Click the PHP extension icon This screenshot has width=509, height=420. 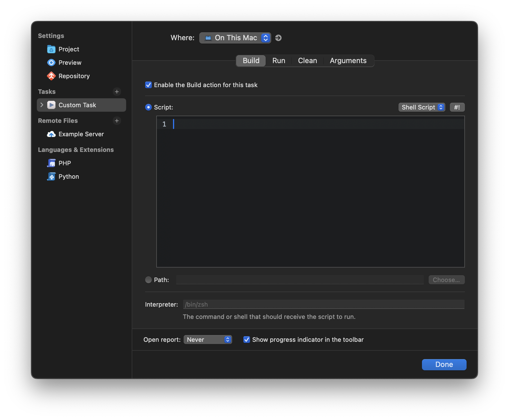[x=51, y=163]
